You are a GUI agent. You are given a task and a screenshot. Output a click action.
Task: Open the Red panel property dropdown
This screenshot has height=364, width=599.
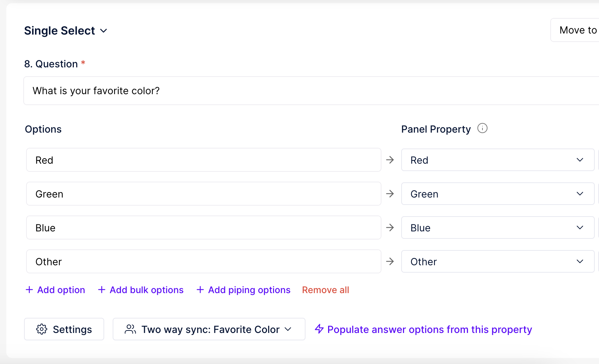tap(498, 160)
